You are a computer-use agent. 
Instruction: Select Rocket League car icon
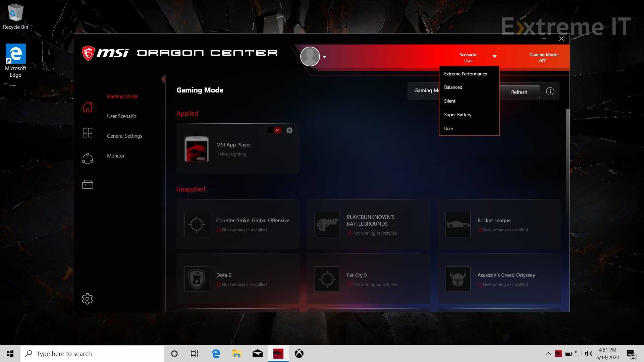click(x=458, y=224)
